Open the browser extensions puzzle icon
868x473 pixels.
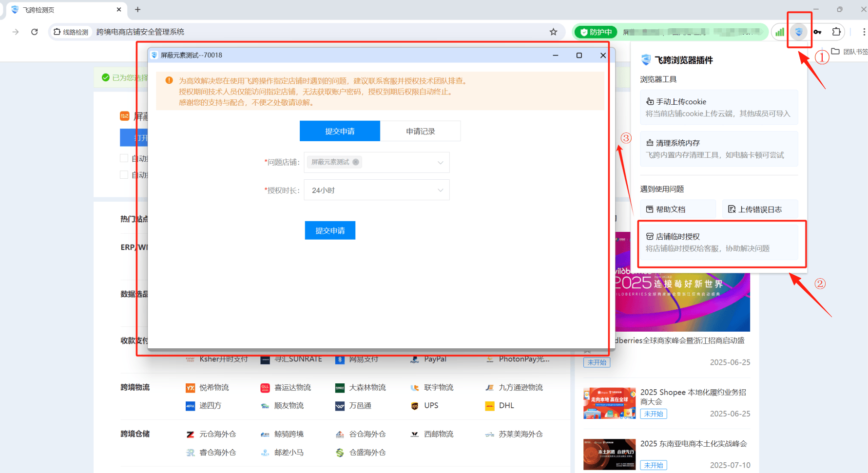pos(836,32)
